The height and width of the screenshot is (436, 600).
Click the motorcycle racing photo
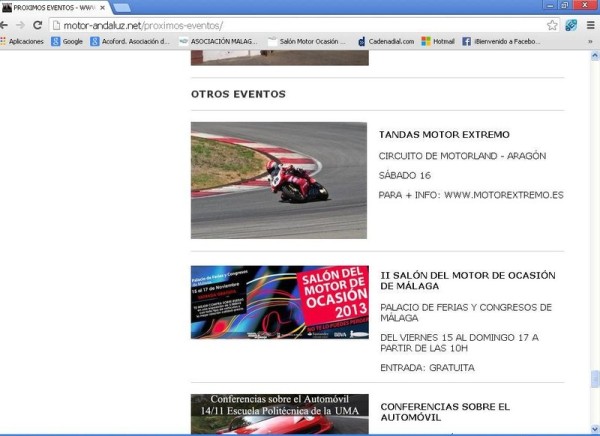278,180
